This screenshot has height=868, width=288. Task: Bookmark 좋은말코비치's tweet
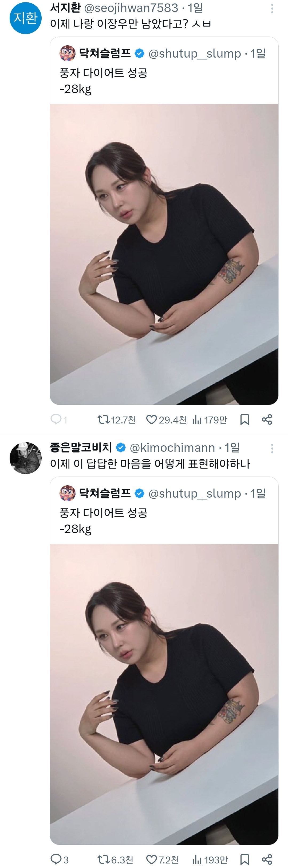[245, 859]
